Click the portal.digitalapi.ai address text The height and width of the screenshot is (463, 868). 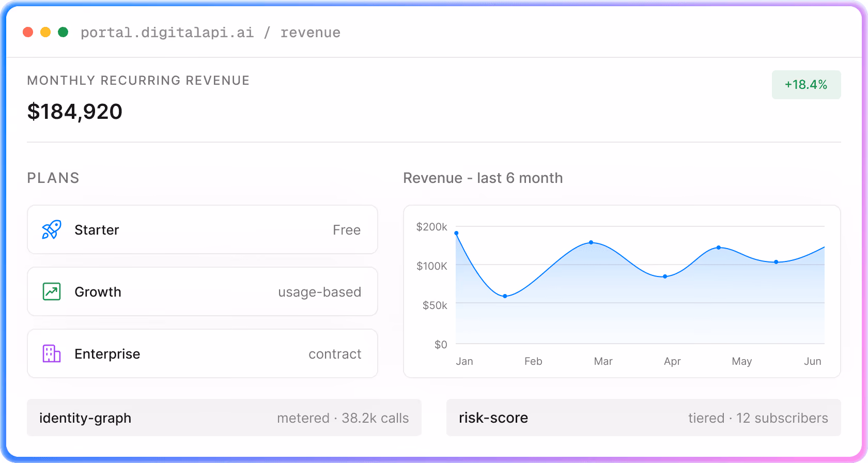tap(167, 33)
